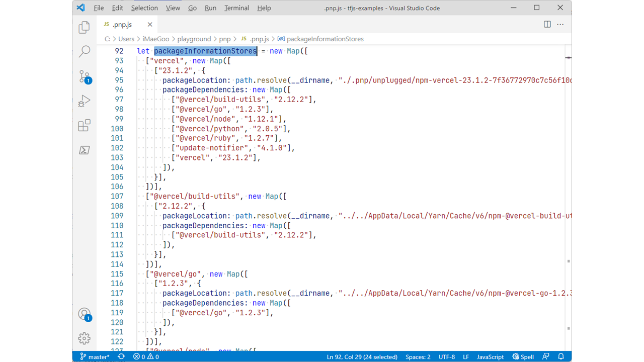Open the Manage gear icon

pyautogui.click(x=85, y=338)
